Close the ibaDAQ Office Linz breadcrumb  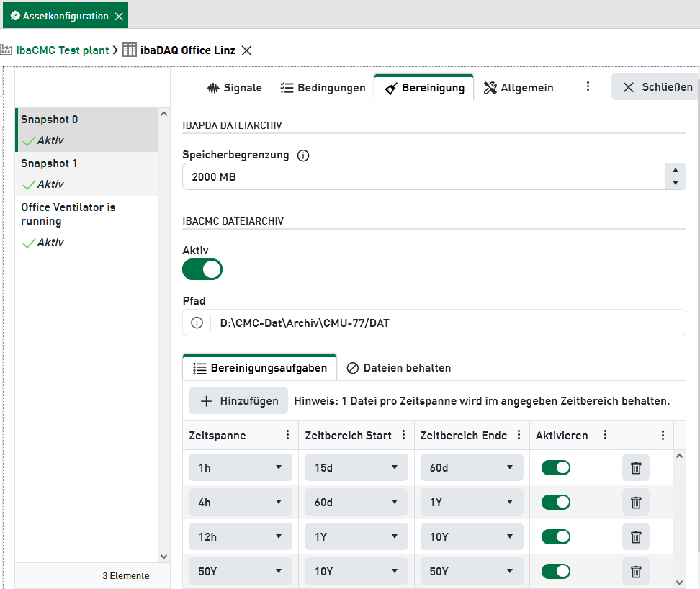(x=246, y=50)
